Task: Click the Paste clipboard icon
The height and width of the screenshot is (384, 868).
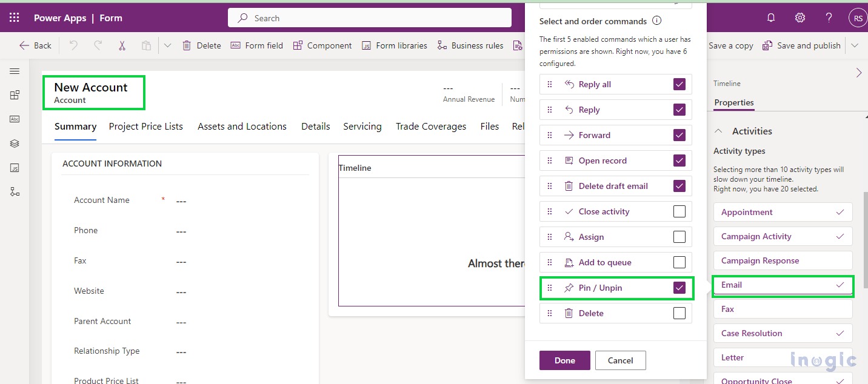Action: [x=146, y=45]
